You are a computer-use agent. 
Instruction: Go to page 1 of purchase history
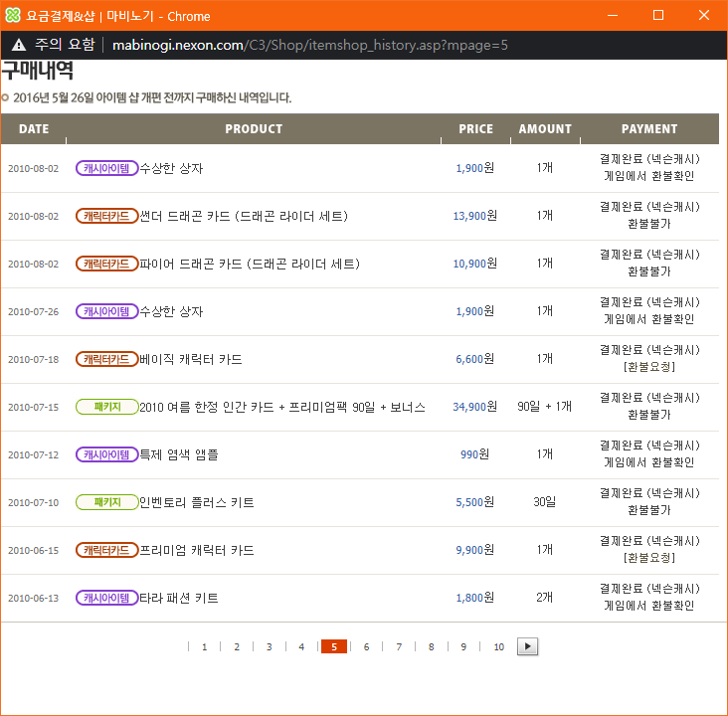(204, 646)
